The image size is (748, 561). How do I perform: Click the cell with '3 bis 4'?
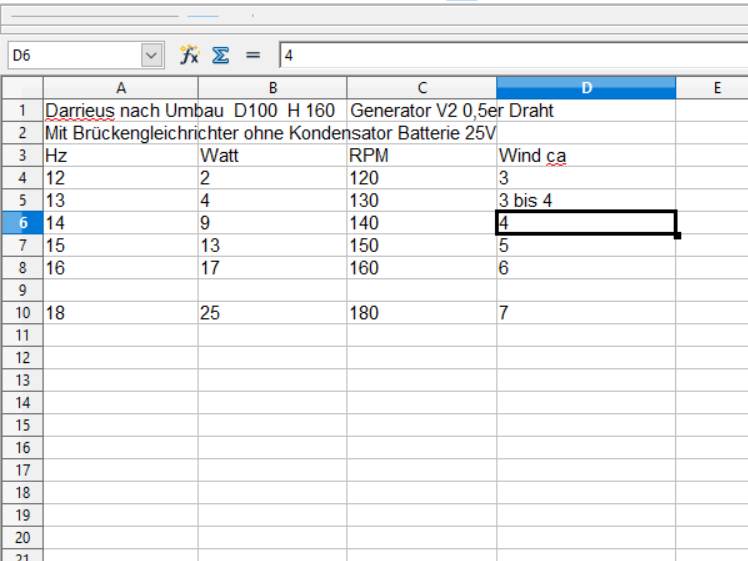tap(586, 199)
